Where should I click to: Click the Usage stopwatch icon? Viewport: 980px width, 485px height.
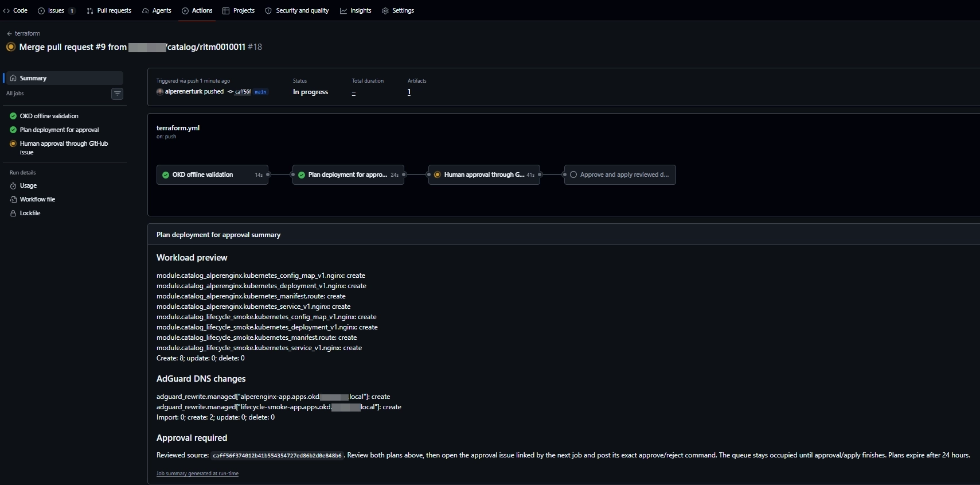pos(13,185)
